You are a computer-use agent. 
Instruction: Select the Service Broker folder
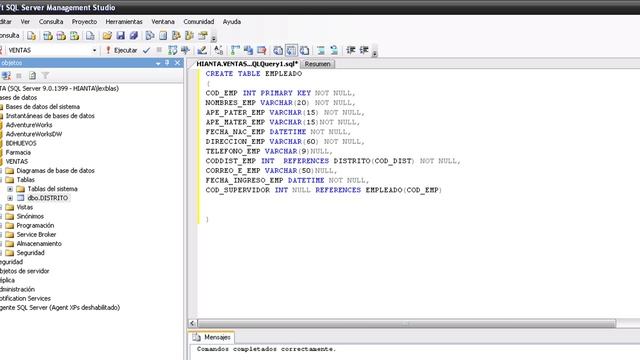(36, 235)
